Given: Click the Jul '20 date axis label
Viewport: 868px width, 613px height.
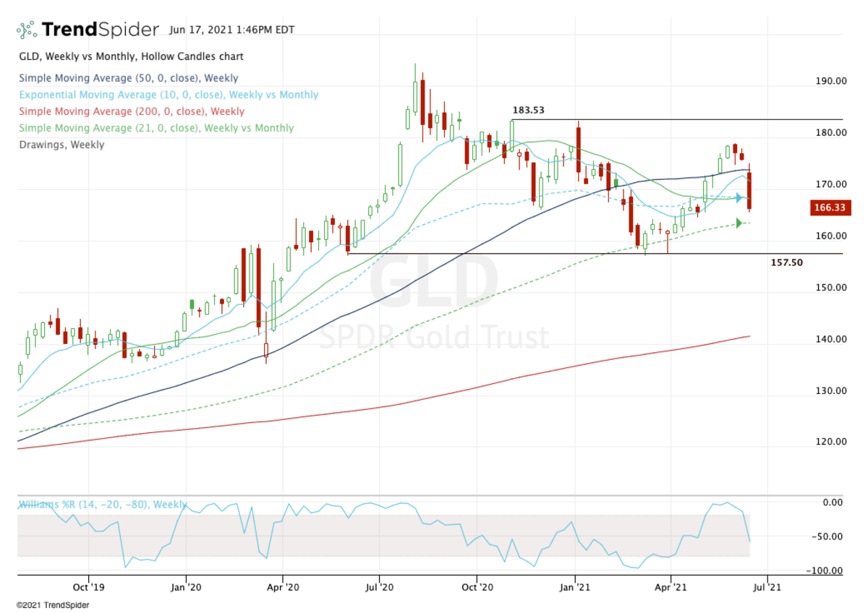Looking at the screenshot, I should [x=380, y=587].
